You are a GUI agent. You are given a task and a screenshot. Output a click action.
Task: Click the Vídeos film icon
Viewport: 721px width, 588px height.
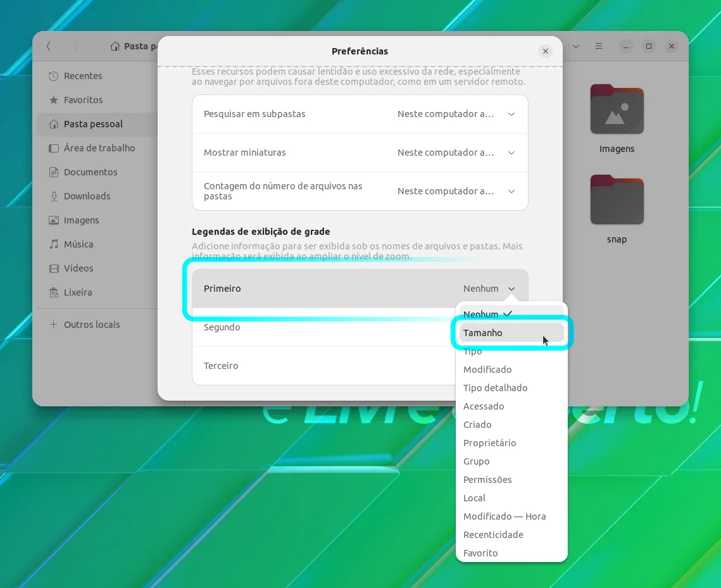[54, 268]
